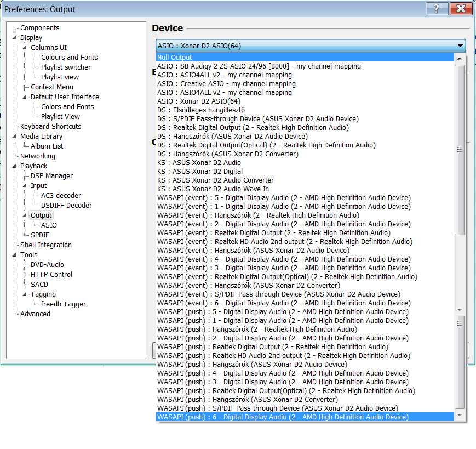Go to Context Menu settings

52,87
